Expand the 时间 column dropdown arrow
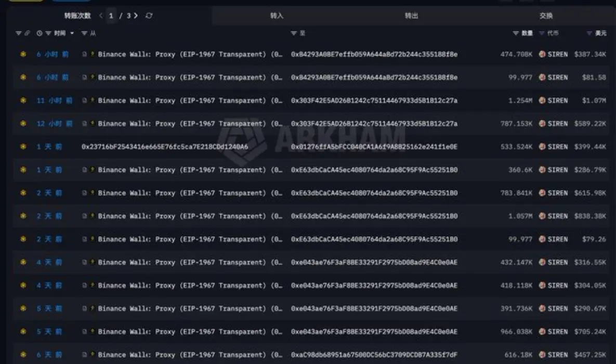 pos(72,33)
